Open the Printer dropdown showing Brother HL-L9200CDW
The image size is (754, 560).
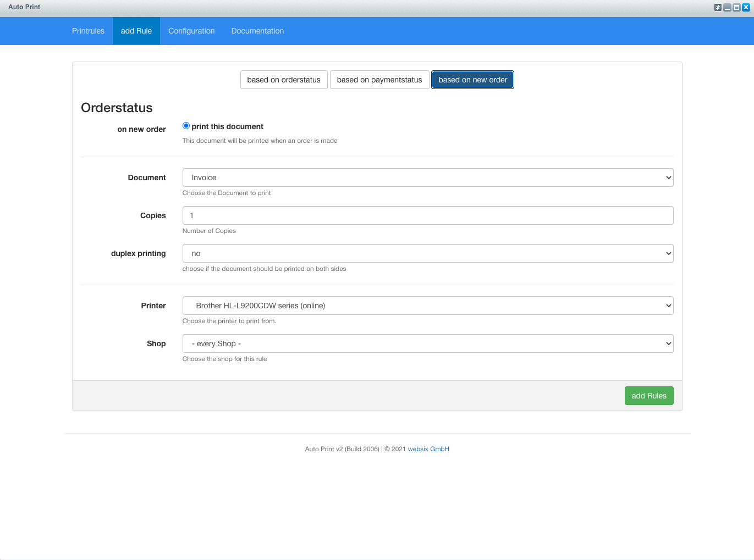click(x=428, y=306)
